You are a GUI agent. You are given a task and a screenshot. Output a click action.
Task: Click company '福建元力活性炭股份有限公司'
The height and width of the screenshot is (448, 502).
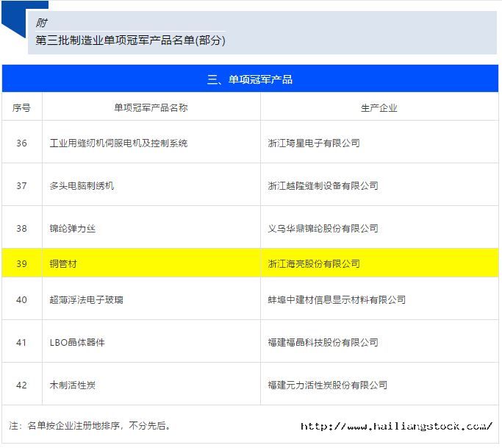328,385
